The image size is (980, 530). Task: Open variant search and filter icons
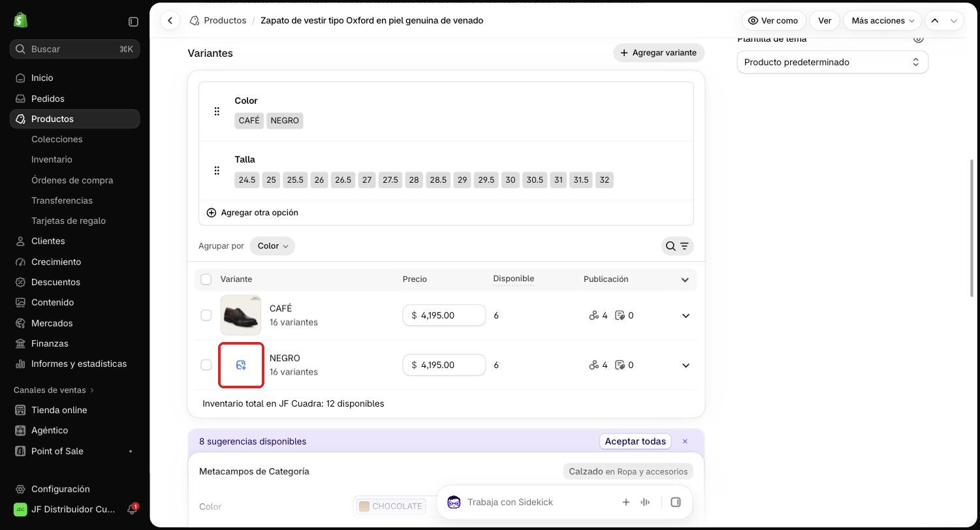(x=677, y=246)
